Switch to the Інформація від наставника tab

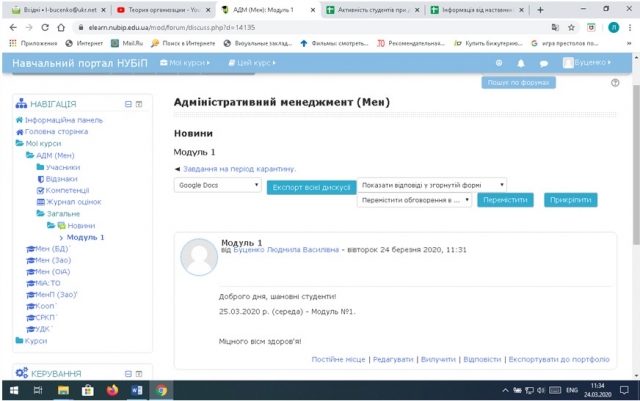click(x=478, y=10)
